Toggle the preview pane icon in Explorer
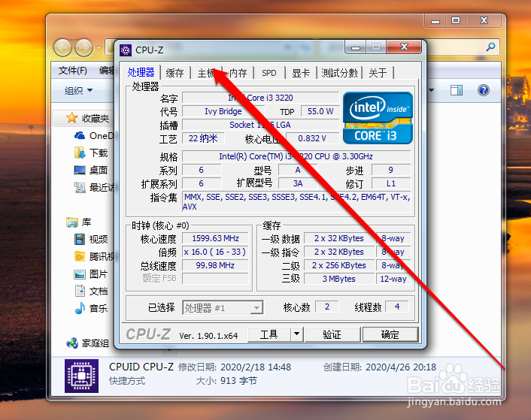 457,90
